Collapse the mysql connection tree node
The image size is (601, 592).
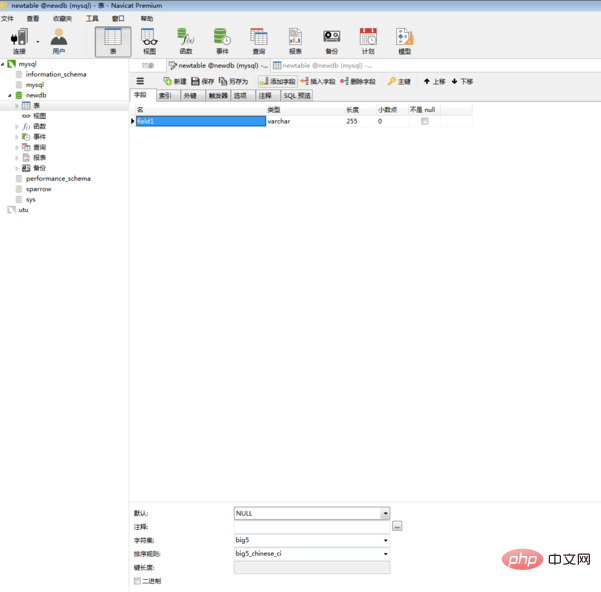pos(3,64)
